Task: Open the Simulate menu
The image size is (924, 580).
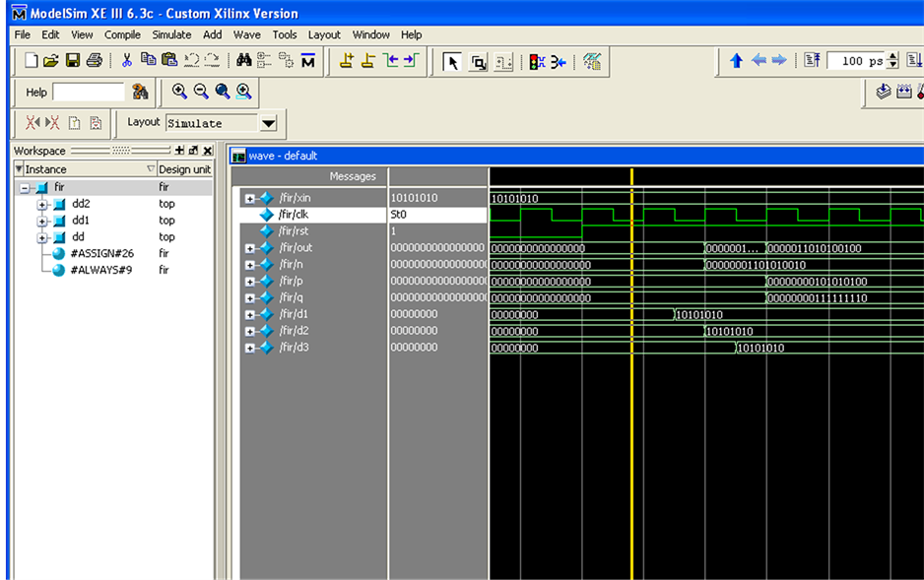Action: pos(171,34)
